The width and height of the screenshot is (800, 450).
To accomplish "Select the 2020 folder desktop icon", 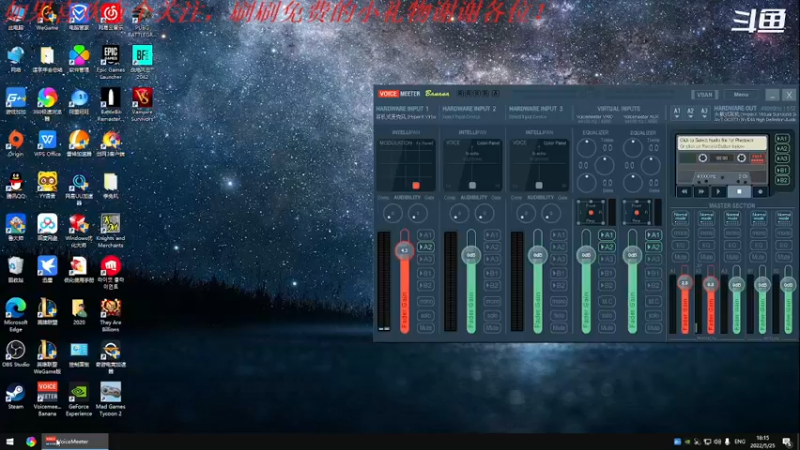I will pyautogui.click(x=79, y=312).
